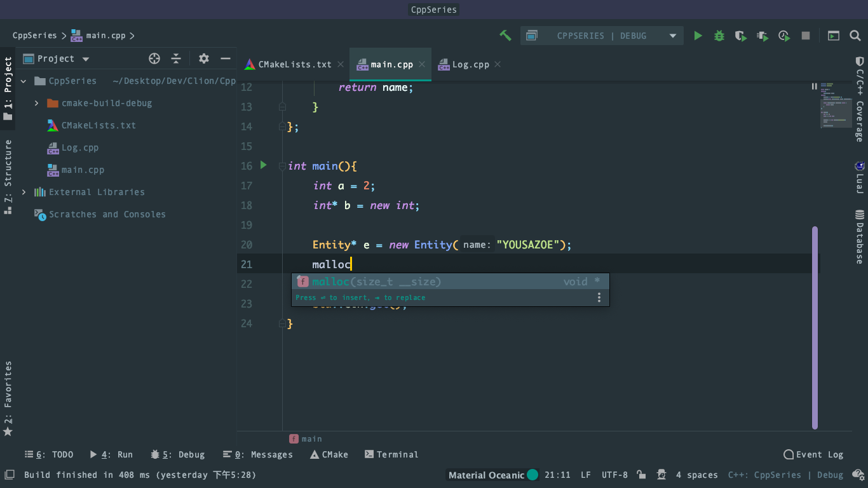The width and height of the screenshot is (868, 488).
Task: Close the Log.cpp tab
Action: pyautogui.click(x=498, y=64)
